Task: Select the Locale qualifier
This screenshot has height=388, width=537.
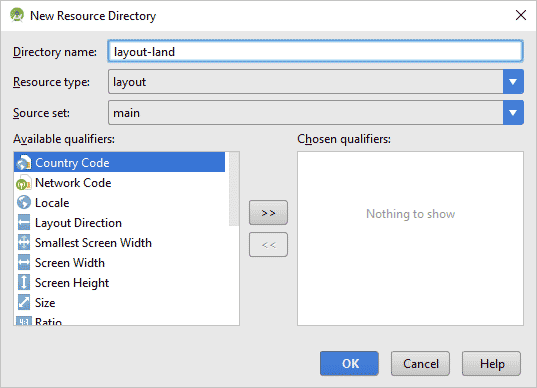Action: [x=120, y=202]
